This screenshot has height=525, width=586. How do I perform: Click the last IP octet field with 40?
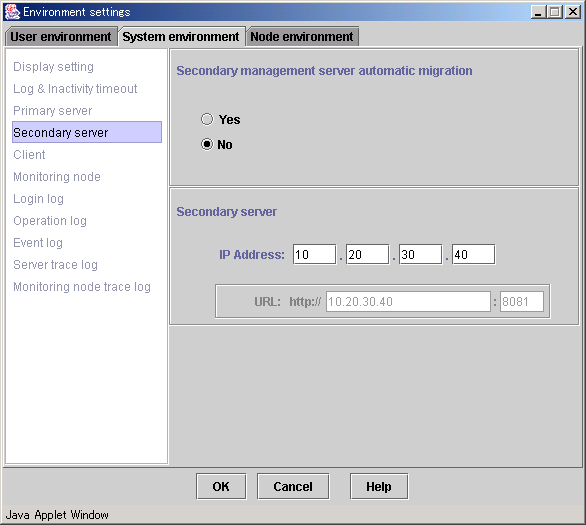point(474,254)
